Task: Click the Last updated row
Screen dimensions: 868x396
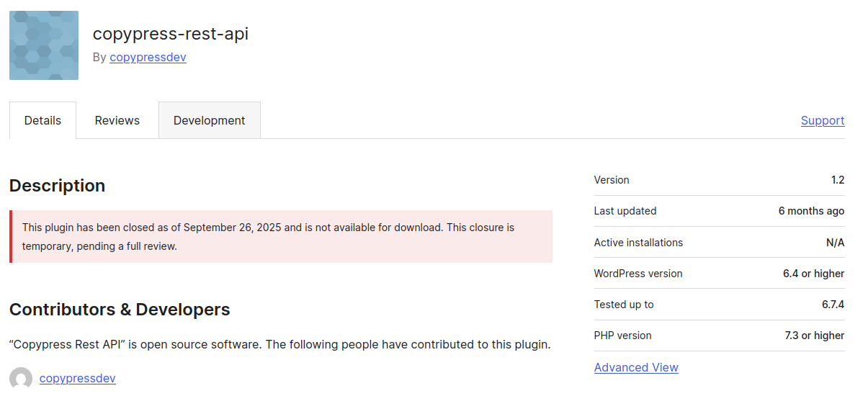Action: pyautogui.click(x=719, y=211)
